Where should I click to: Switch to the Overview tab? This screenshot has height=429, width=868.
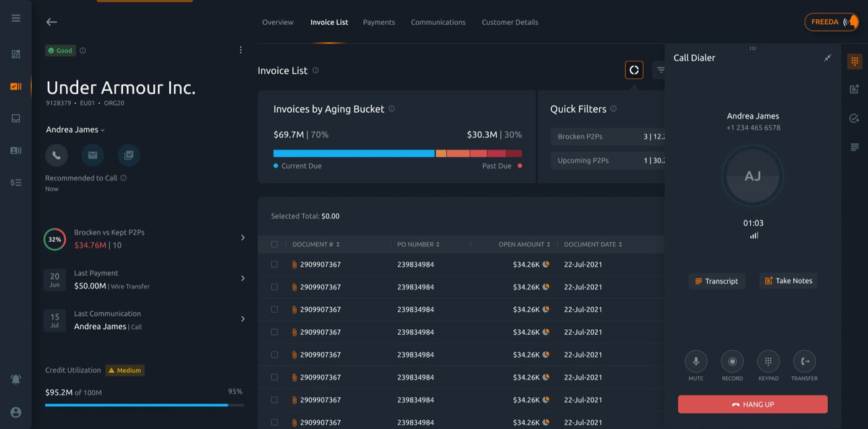[278, 22]
